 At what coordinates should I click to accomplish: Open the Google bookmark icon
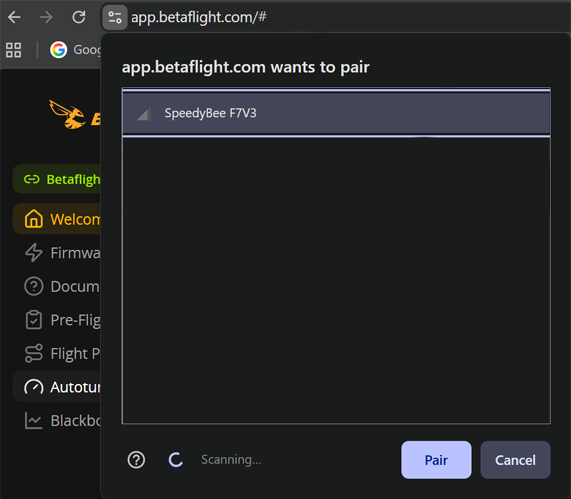(58, 50)
